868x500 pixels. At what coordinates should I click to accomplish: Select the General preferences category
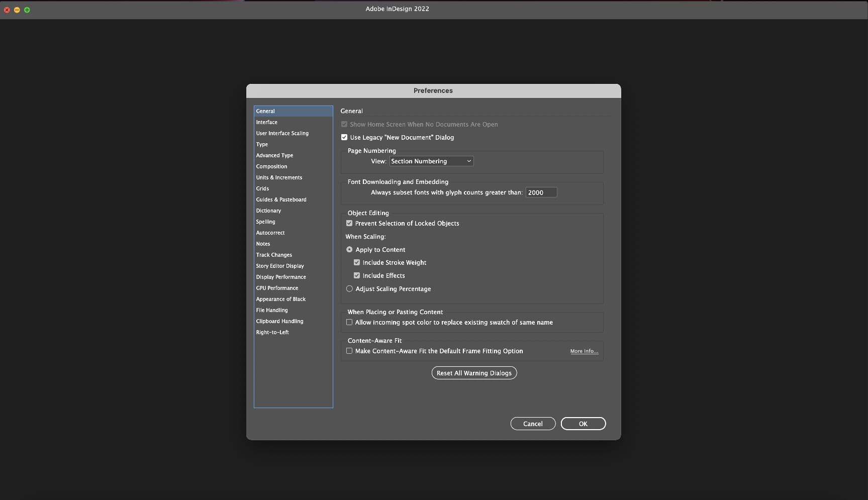[x=294, y=111]
